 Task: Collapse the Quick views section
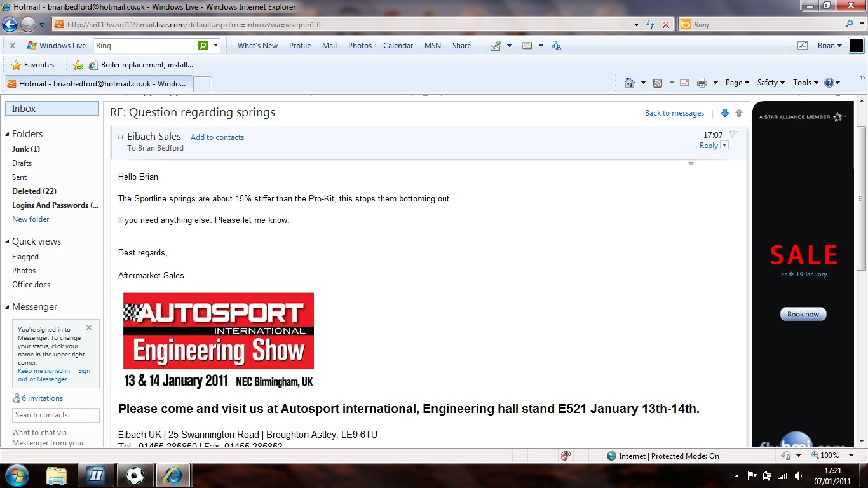coord(7,242)
